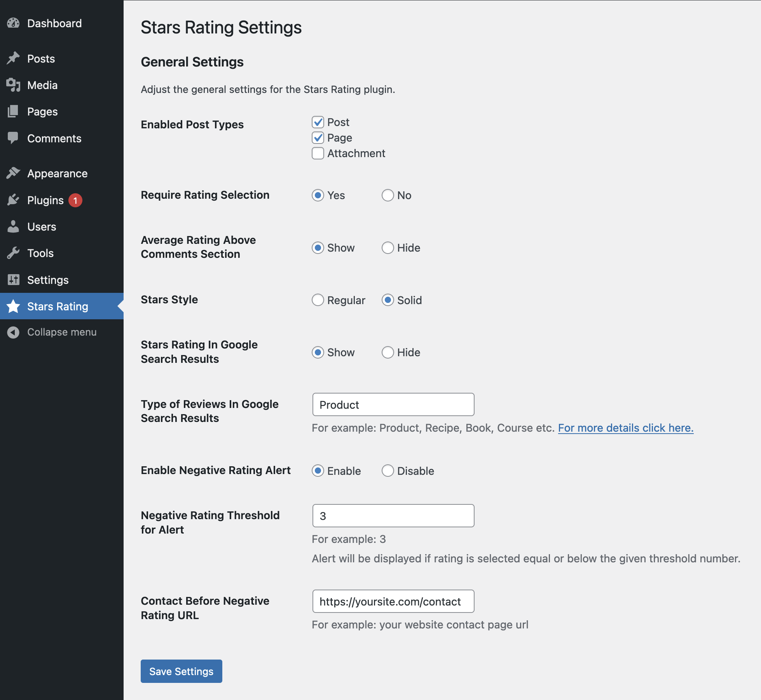Click the 'General Settings' section heading

coord(192,62)
